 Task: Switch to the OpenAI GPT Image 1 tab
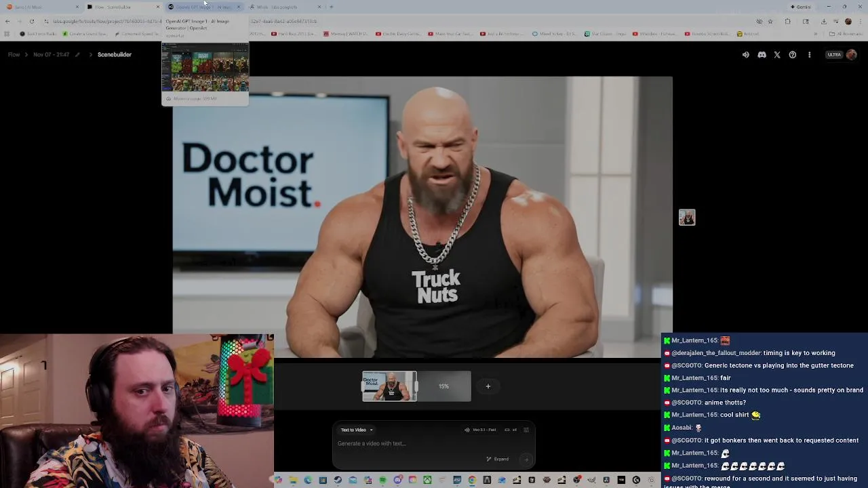203,7
